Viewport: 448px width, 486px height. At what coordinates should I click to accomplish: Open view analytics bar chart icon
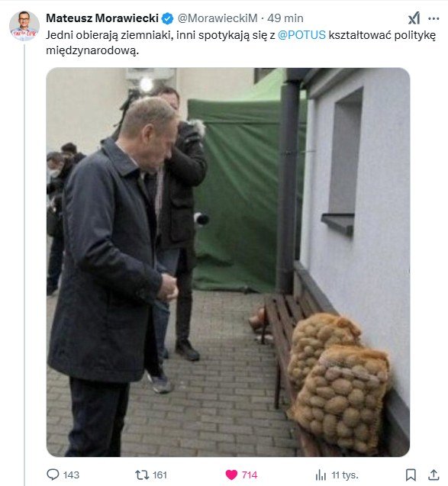tap(321, 475)
